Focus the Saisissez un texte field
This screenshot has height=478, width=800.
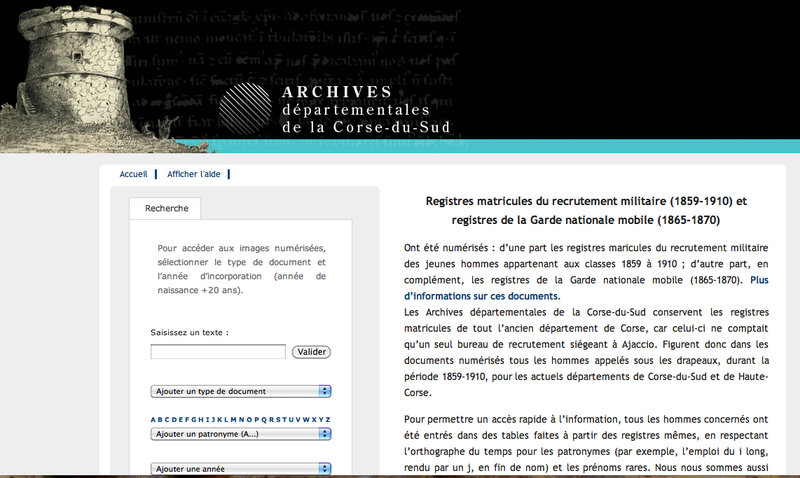pyautogui.click(x=218, y=351)
